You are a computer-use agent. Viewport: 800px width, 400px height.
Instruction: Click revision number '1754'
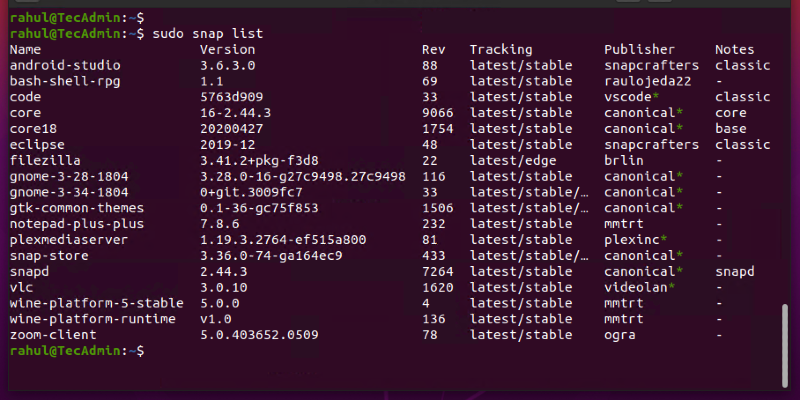438,129
